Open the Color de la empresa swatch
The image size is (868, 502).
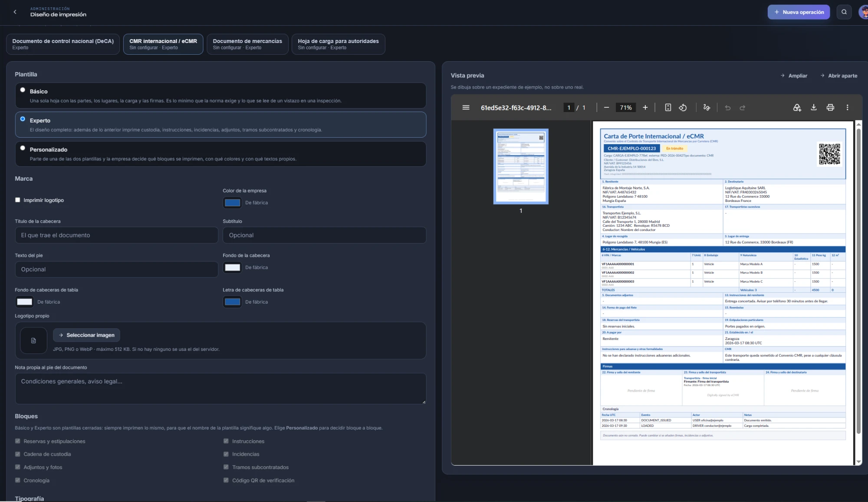pyautogui.click(x=232, y=203)
